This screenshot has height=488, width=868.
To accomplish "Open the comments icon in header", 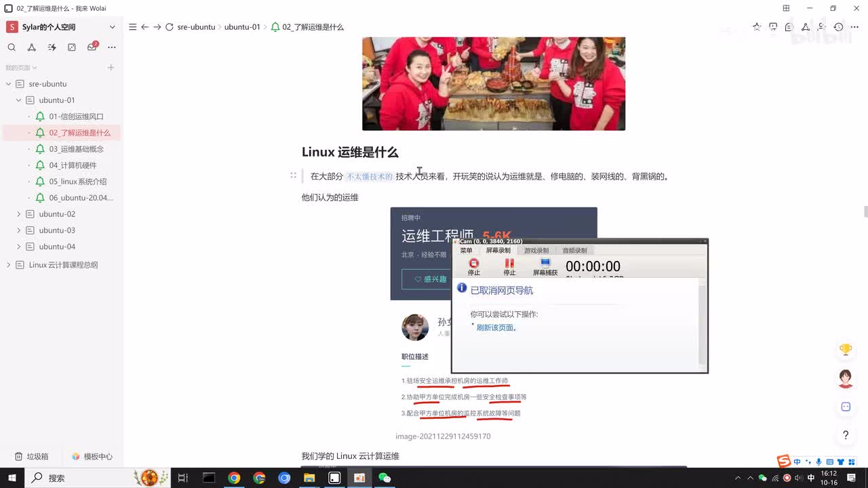I will tap(789, 27).
